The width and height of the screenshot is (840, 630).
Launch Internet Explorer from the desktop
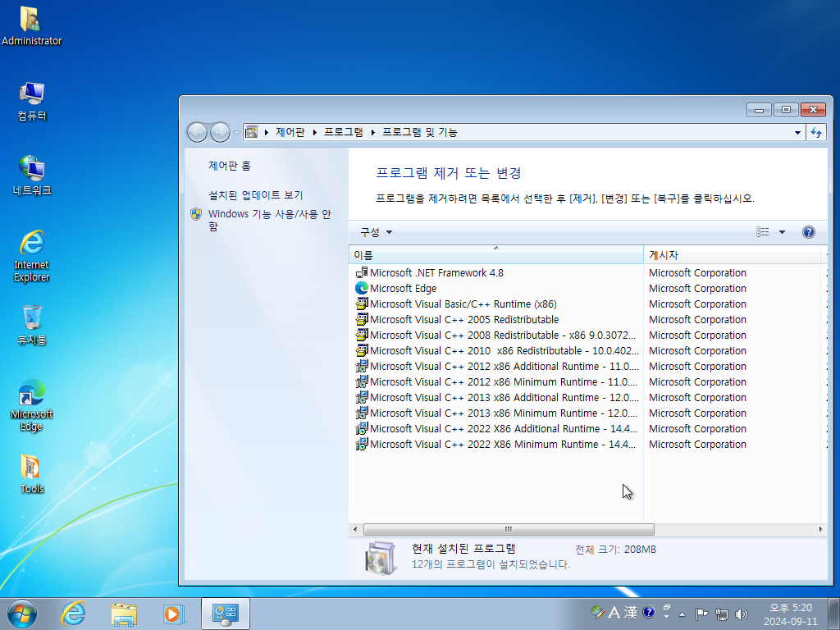32,256
